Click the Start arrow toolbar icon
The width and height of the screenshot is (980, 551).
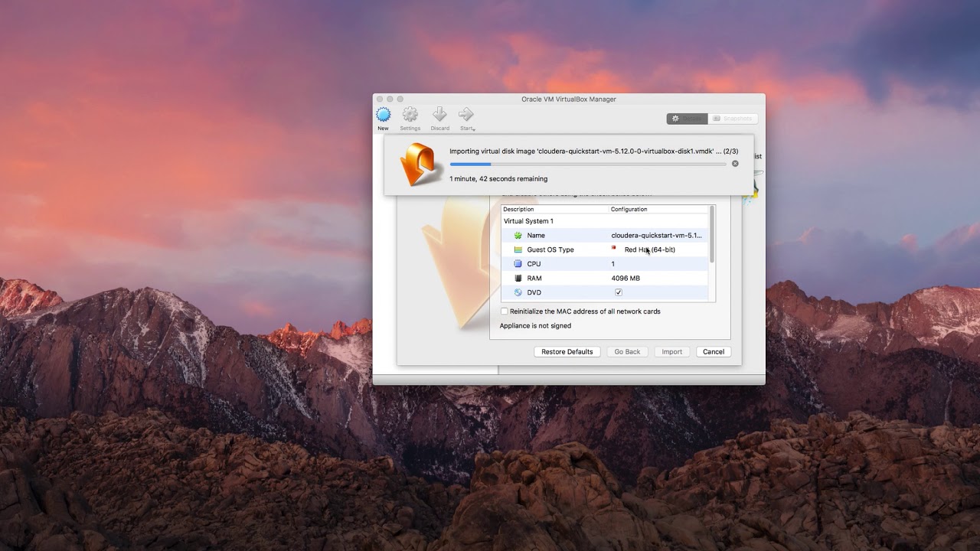pyautogui.click(x=465, y=115)
